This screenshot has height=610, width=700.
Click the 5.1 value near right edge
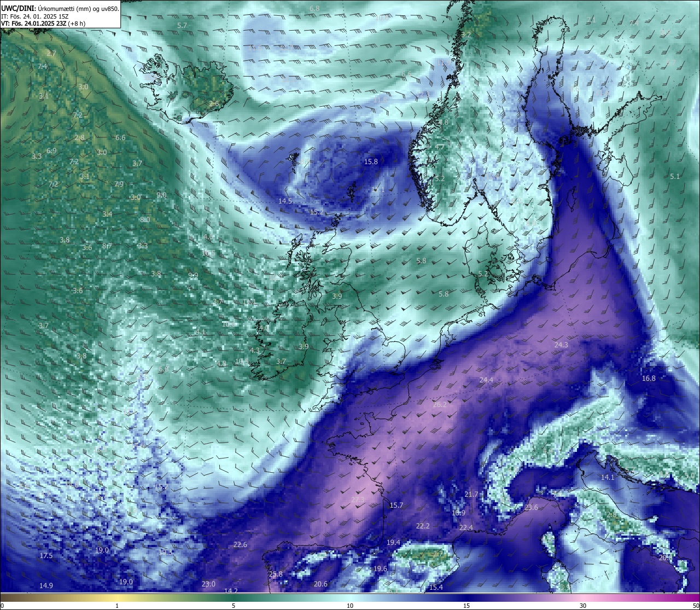(x=675, y=176)
